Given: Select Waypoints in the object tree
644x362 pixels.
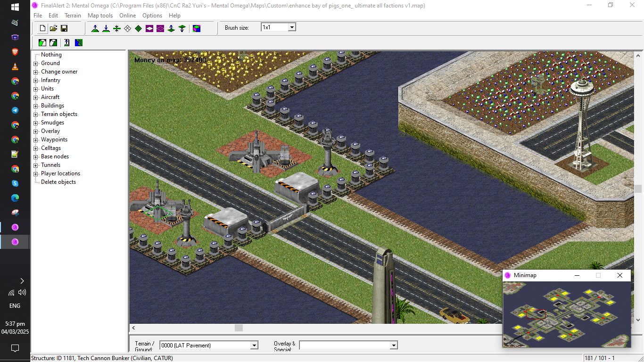Looking at the screenshot, I should pos(54,140).
